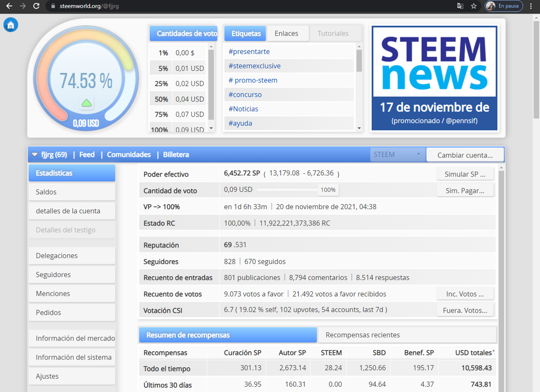This screenshot has height=392, width=540.
Task: Open the # promo-steem tag
Action: coord(253,80)
